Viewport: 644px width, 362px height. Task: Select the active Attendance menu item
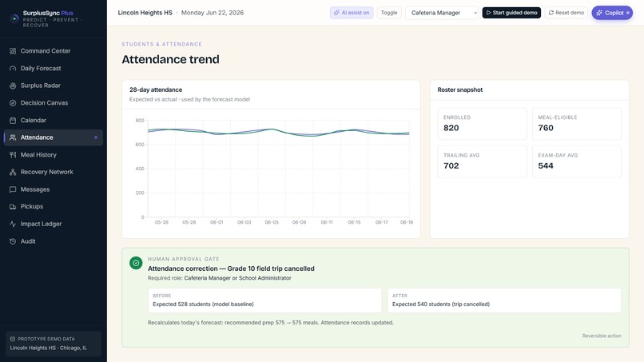coord(54,137)
